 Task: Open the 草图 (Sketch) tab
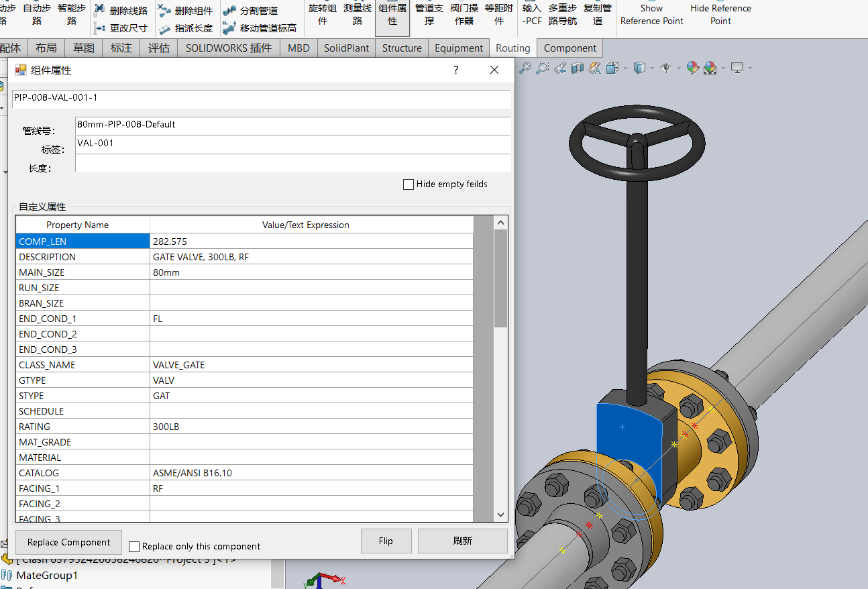tap(84, 48)
